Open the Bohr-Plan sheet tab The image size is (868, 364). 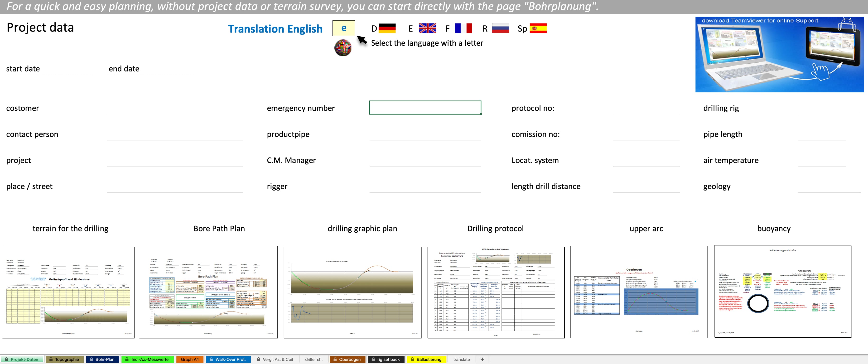[102, 359]
